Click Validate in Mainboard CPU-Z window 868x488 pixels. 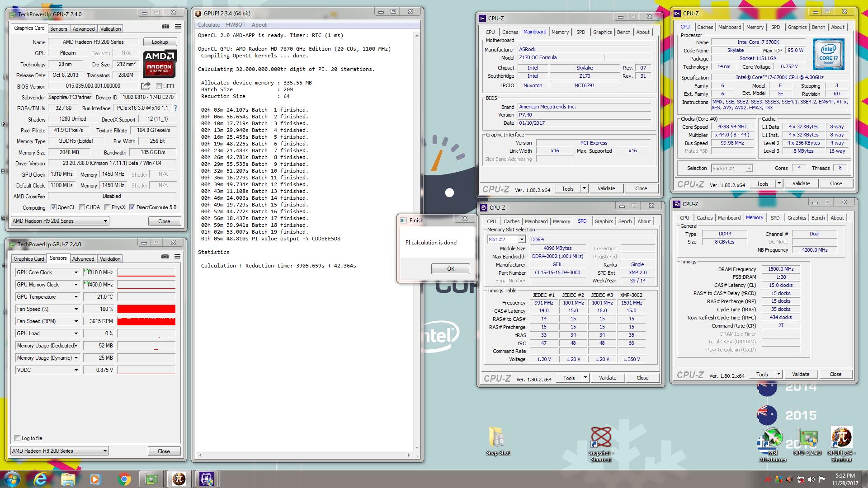coord(606,188)
